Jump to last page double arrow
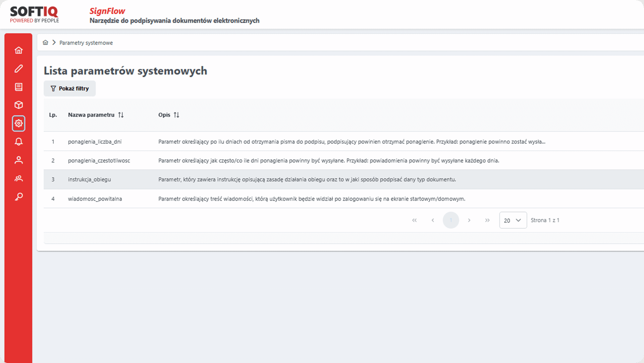Viewport: 644px width, 363px height. tap(487, 220)
